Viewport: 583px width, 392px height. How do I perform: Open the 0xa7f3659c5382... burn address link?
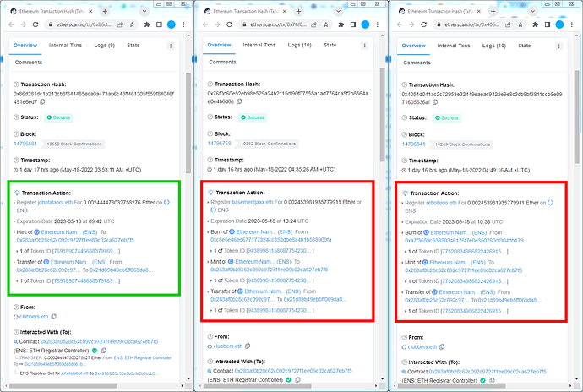(x=464, y=241)
